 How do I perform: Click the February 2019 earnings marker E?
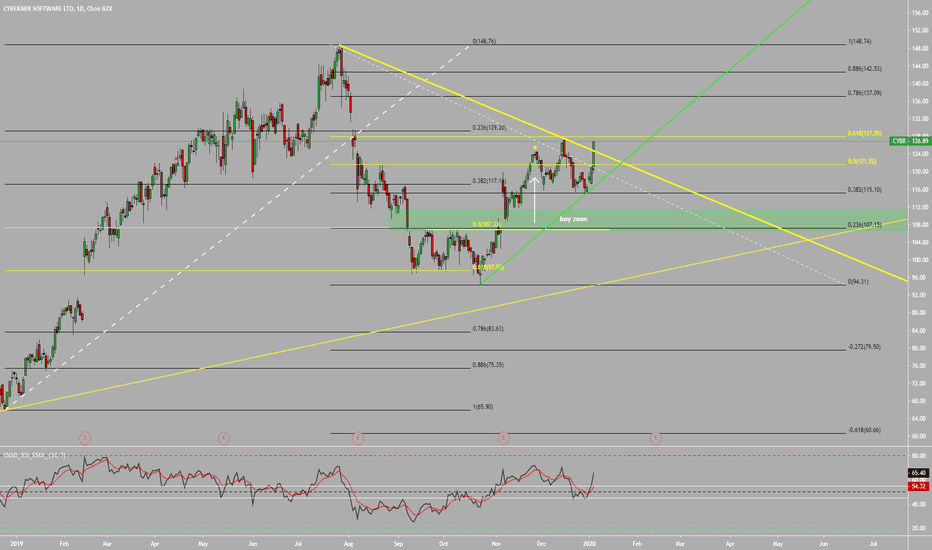pos(85,438)
